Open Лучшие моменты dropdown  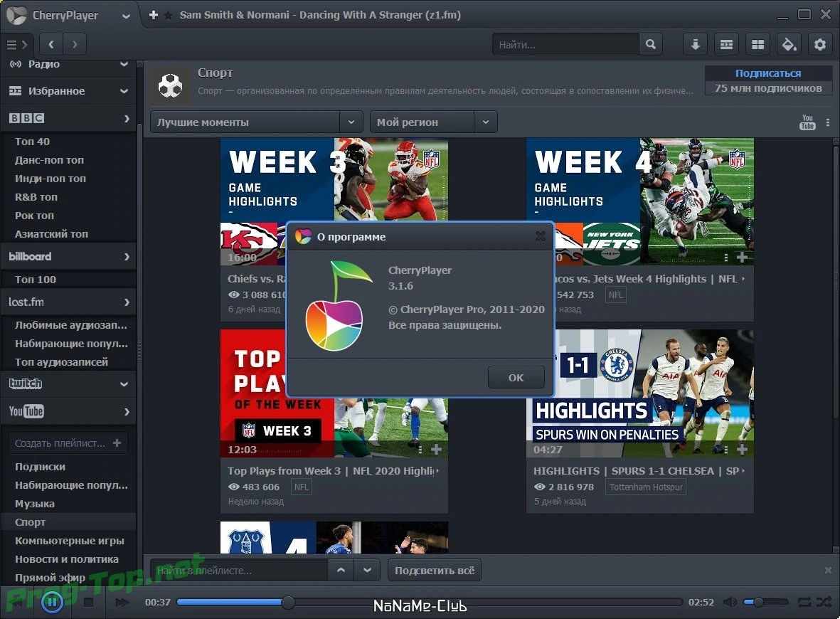tap(257, 122)
